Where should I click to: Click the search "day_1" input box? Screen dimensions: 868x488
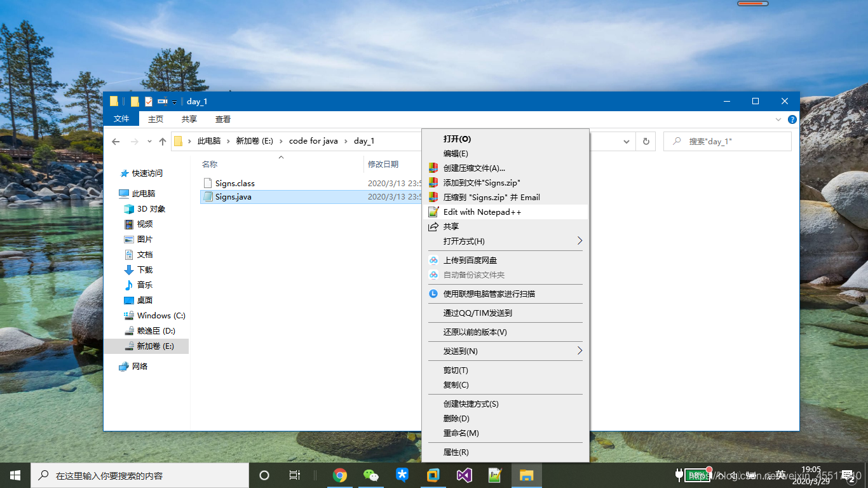point(728,141)
